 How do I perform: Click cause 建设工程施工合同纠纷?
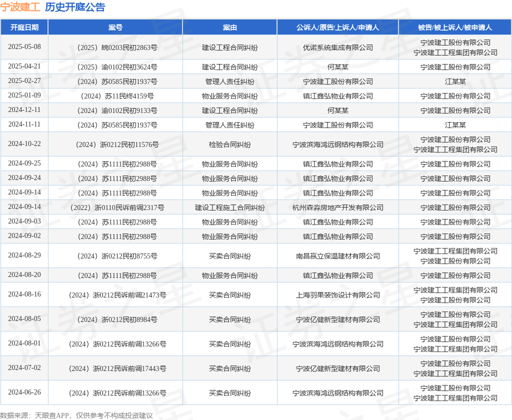230,207
